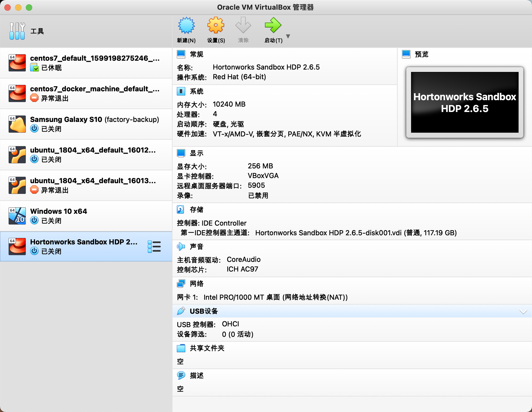
Task: Click the ubuntu_1804_x64_default_16012 OS icon
Action: click(x=17, y=155)
